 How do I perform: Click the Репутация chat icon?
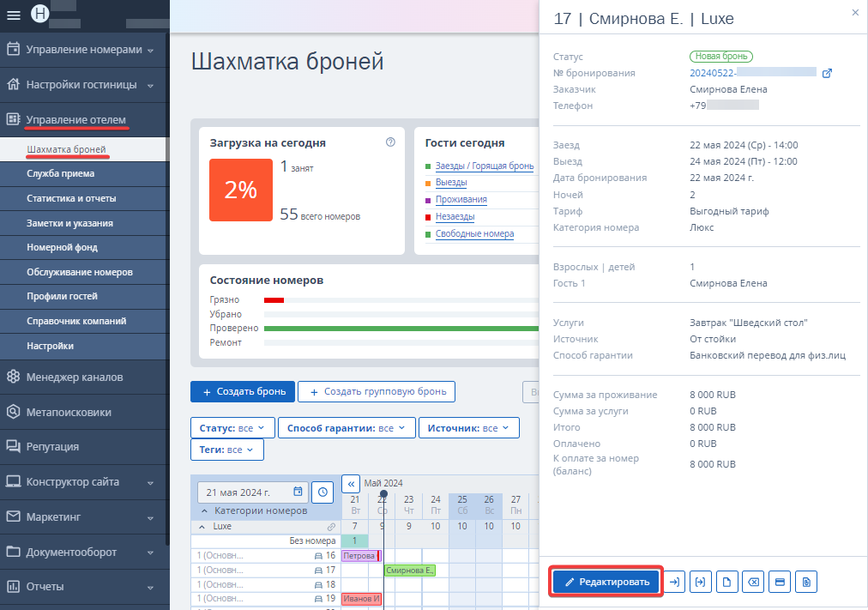[x=13, y=446]
